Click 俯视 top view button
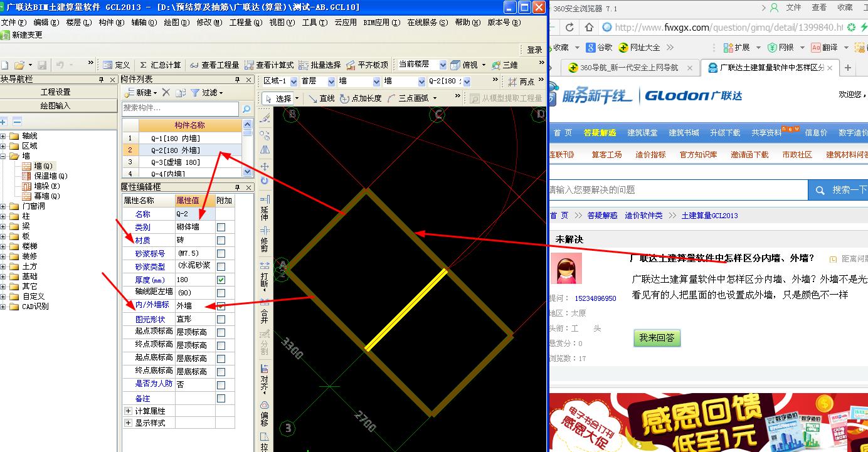 (x=465, y=65)
